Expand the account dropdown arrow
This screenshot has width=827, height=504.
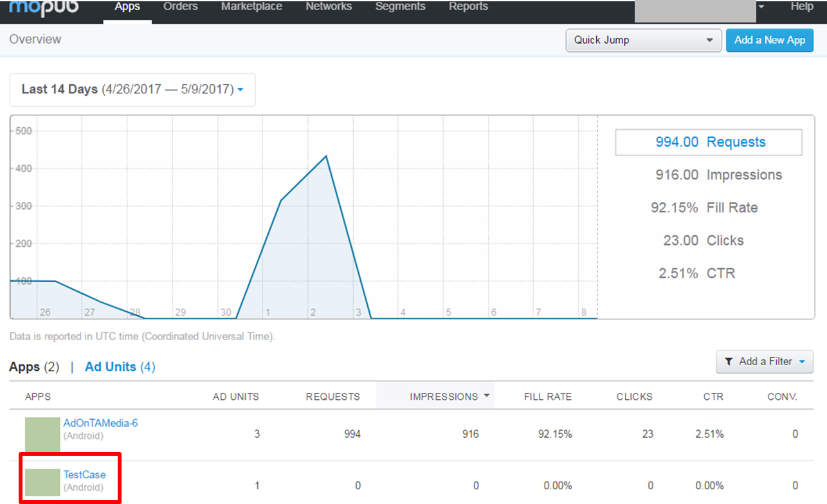[x=761, y=7]
